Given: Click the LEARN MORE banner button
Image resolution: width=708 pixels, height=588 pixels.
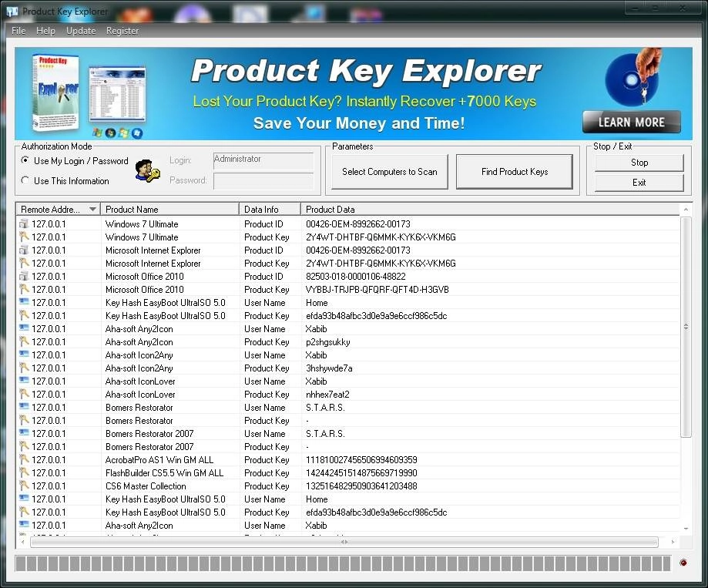Looking at the screenshot, I should (631, 122).
